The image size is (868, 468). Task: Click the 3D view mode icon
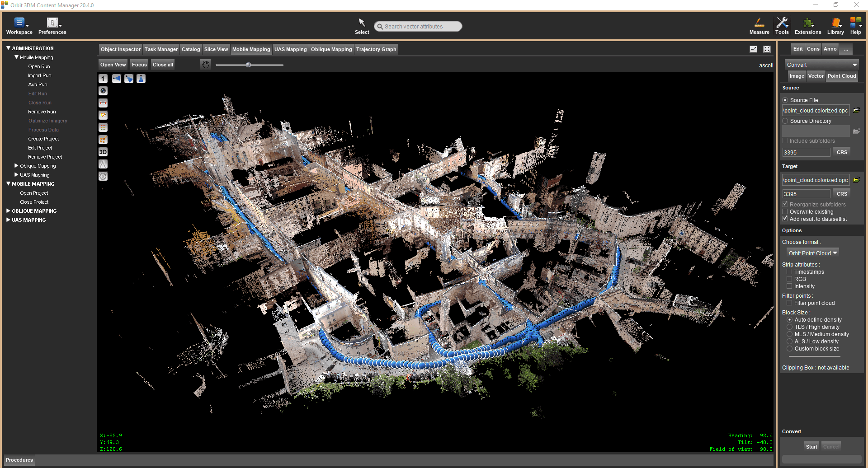coord(103,152)
